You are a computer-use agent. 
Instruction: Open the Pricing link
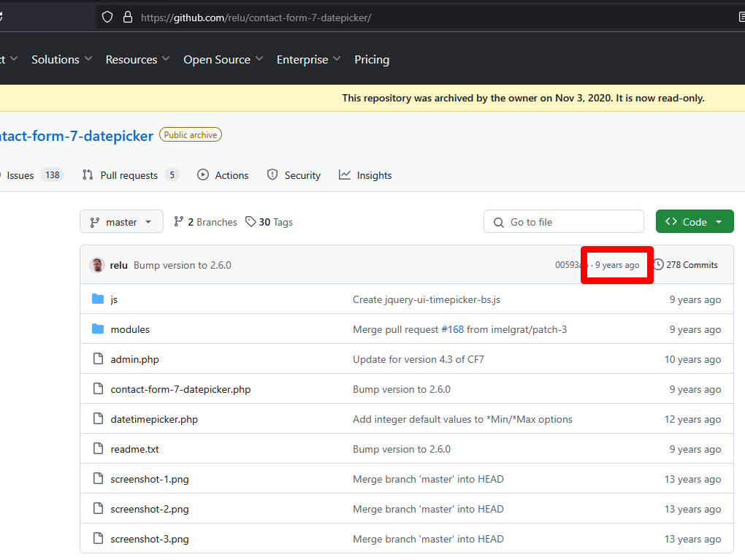tap(372, 60)
